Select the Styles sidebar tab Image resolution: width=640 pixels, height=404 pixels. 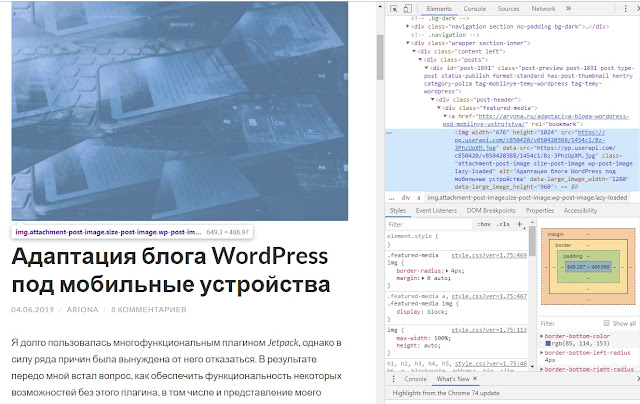click(398, 211)
